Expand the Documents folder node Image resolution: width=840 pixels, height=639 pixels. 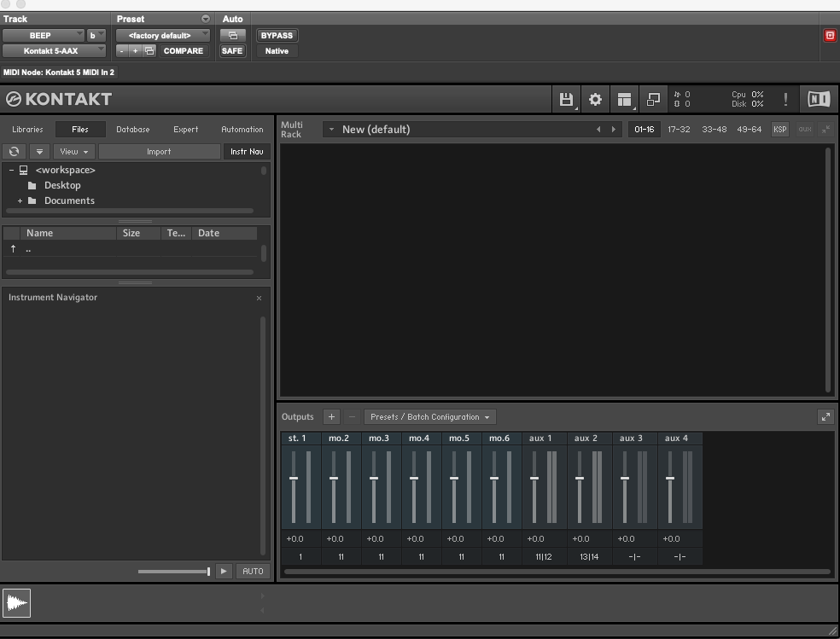tap(20, 200)
